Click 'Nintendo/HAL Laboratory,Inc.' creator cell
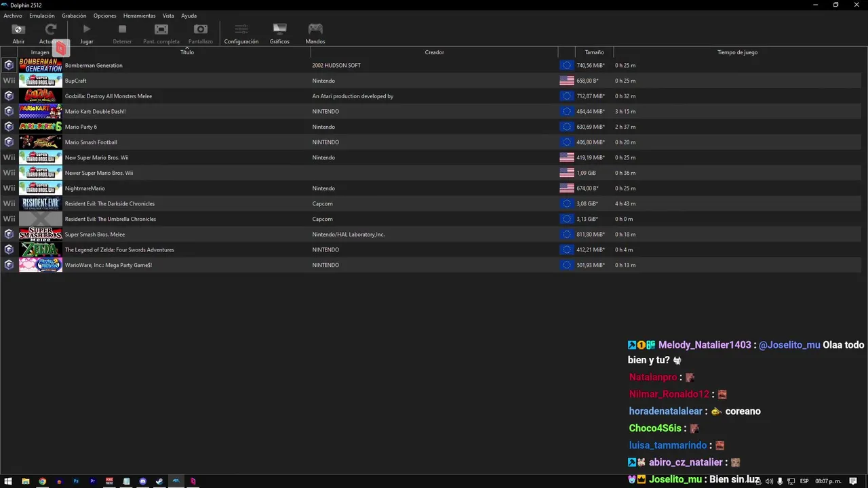The width and height of the screenshot is (868, 488). click(x=349, y=235)
